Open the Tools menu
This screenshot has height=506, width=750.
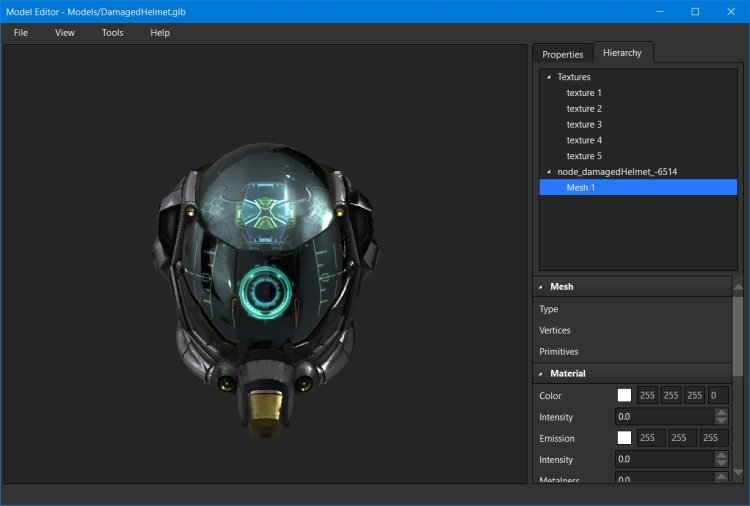113,33
